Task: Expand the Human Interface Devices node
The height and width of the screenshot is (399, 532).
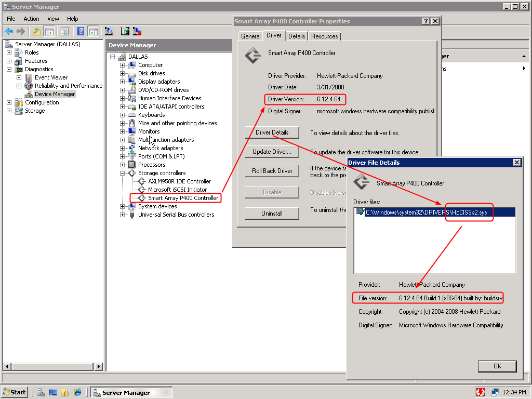Action: [x=122, y=98]
